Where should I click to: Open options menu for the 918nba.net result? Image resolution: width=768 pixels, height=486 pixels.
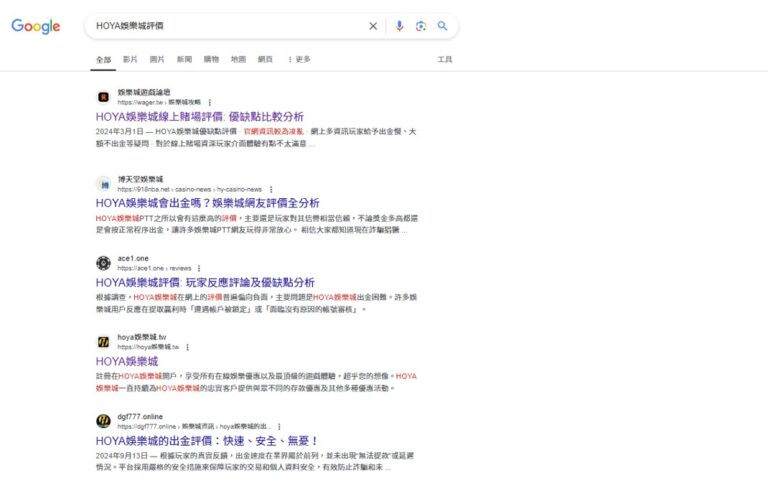pyautogui.click(x=271, y=190)
